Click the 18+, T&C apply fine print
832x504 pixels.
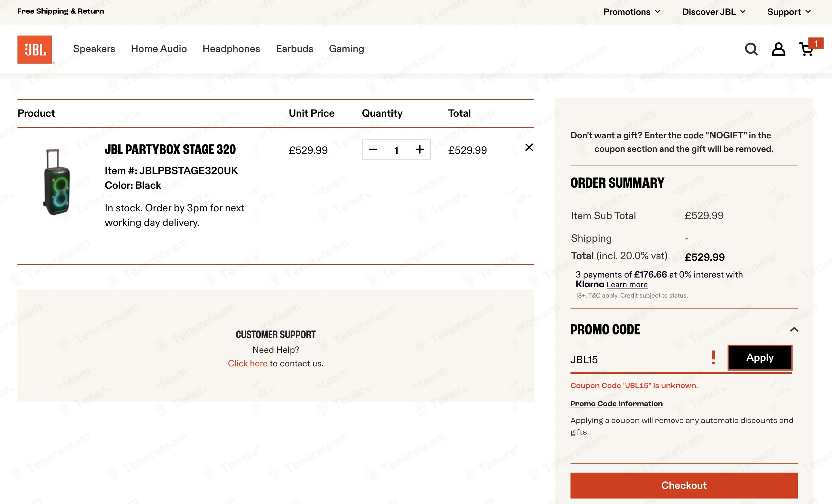(x=631, y=295)
